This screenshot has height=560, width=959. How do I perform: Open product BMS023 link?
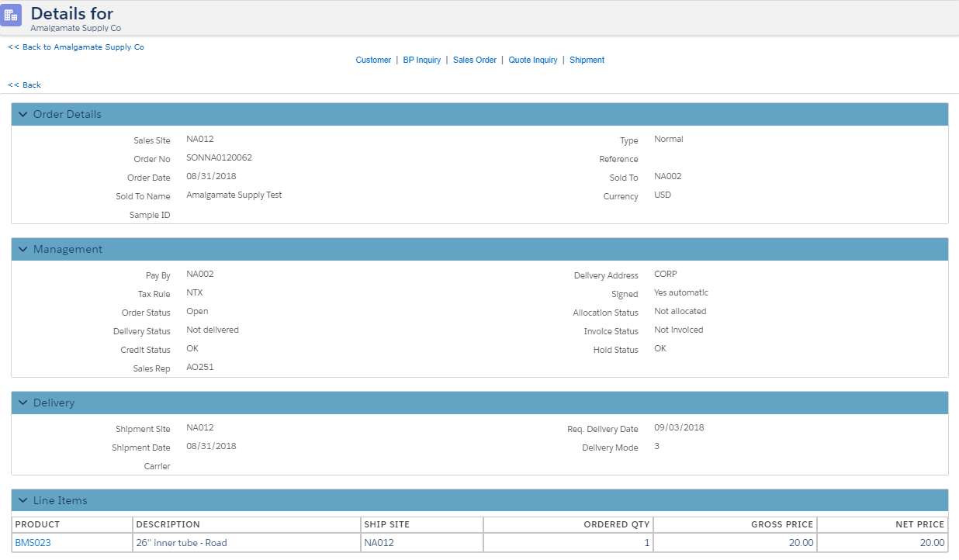click(x=33, y=543)
